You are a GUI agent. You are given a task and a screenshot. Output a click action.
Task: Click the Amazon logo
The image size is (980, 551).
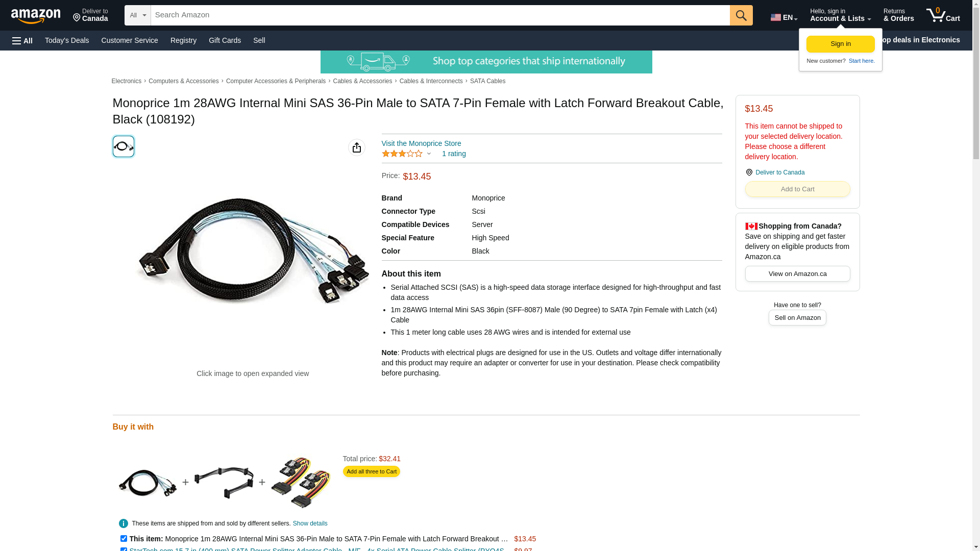36,16
